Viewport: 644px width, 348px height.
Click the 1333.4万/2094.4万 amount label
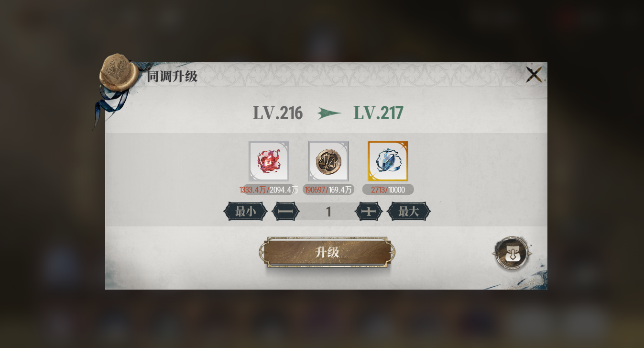pyautogui.click(x=269, y=190)
